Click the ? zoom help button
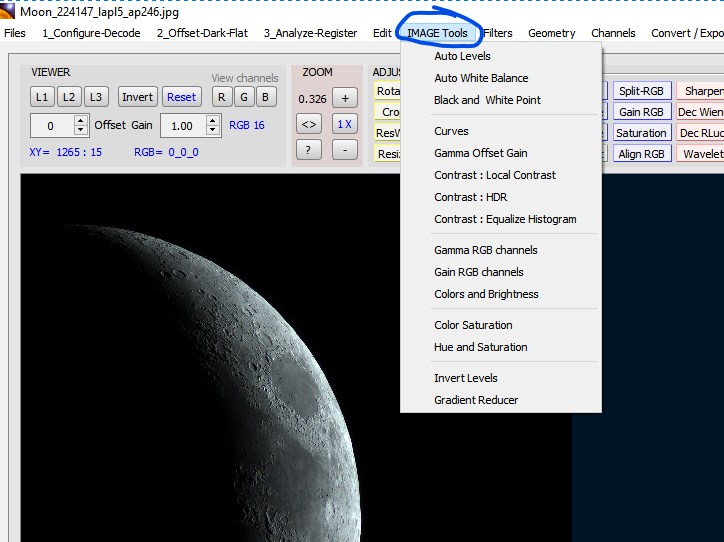This screenshot has width=724, height=542. tap(309, 150)
